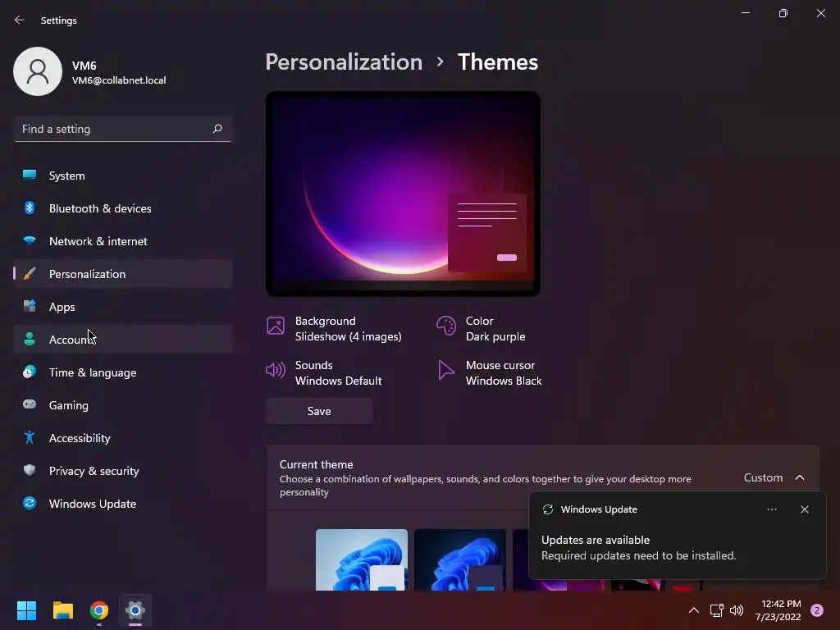Click the theme preview image
The width and height of the screenshot is (840, 630).
tap(403, 194)
